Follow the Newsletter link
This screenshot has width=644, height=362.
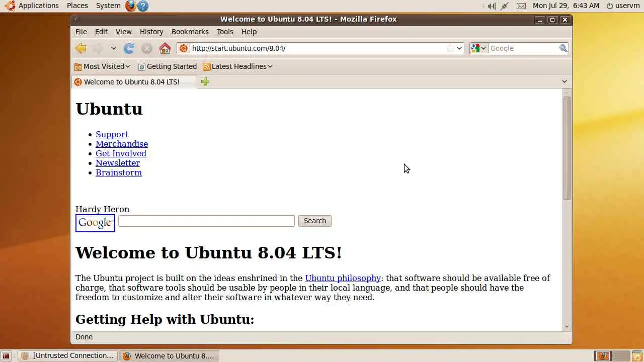pos(118,163)
